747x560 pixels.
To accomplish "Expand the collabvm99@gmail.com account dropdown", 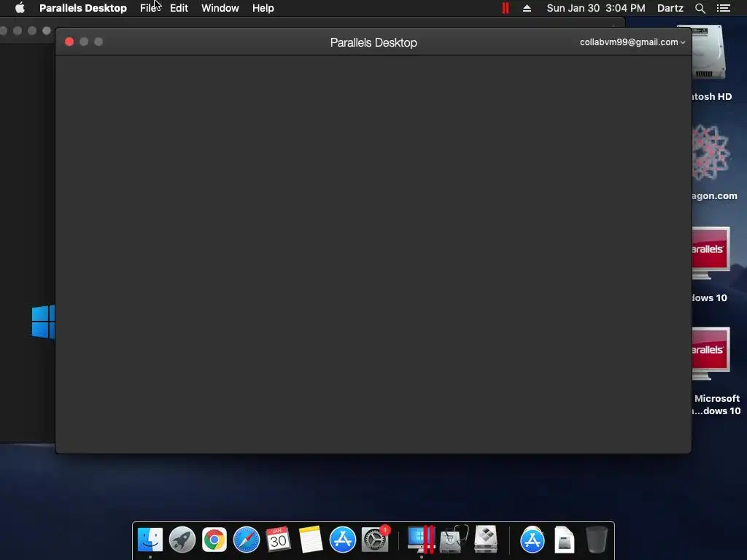I will tap(632, 42).
